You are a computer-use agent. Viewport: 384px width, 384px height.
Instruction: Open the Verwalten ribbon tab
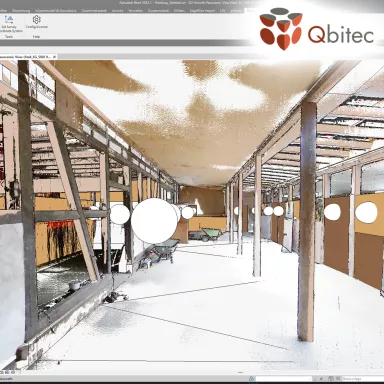coord(135,11)
